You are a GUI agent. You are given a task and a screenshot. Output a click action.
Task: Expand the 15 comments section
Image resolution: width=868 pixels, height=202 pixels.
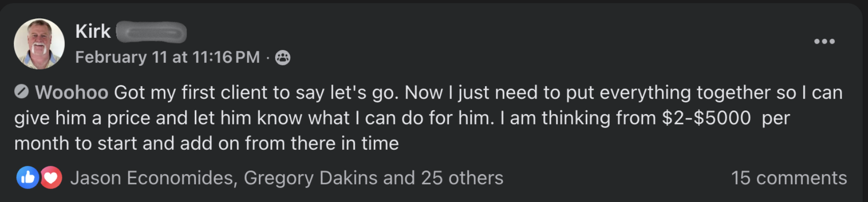click(788, 177)
